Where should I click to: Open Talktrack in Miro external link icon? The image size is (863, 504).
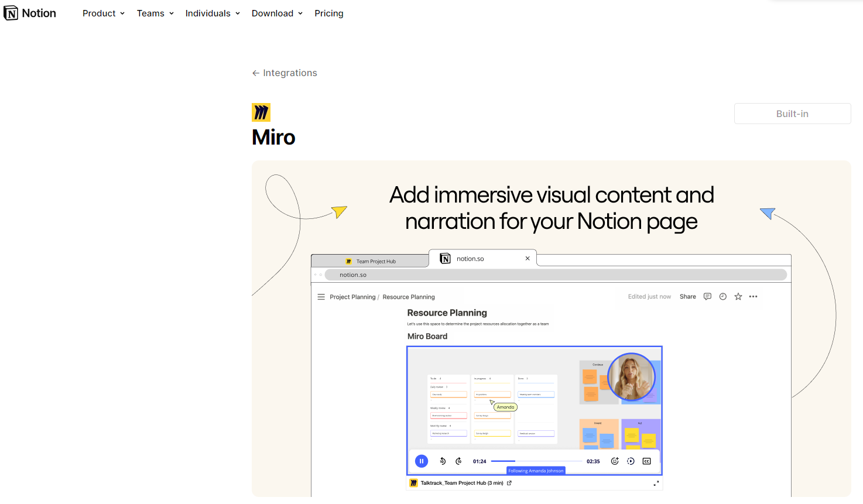pyautogui.click(x=509, y=483)
